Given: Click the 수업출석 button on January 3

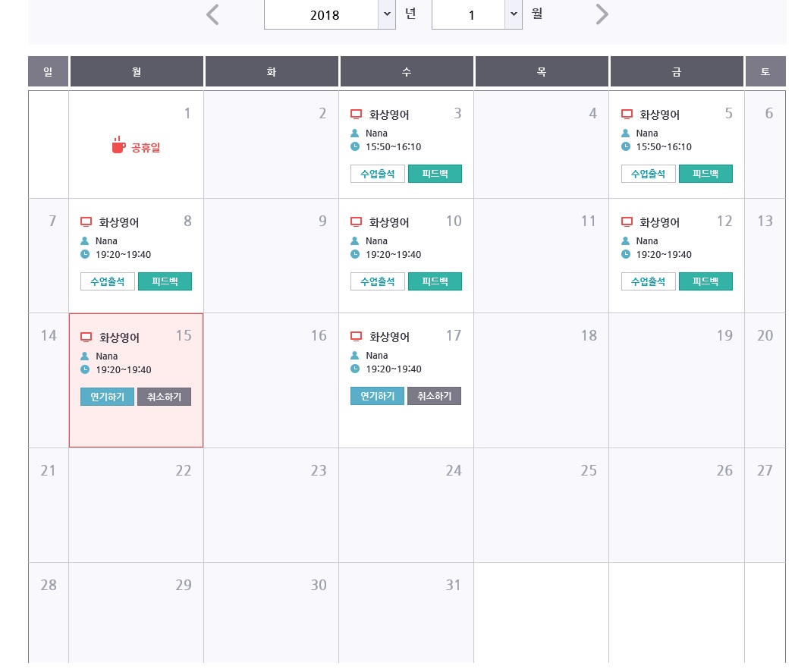Looking at the screenshot, I should tap(378, 174).
